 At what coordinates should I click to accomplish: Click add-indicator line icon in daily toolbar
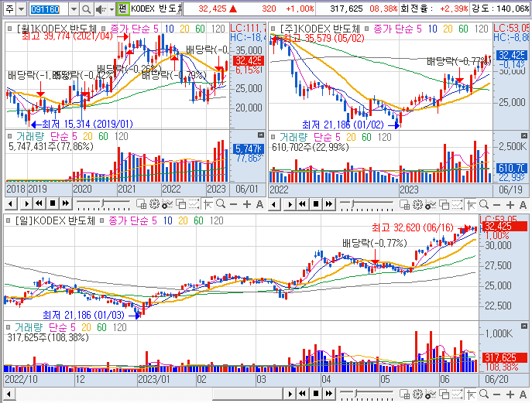431,394
